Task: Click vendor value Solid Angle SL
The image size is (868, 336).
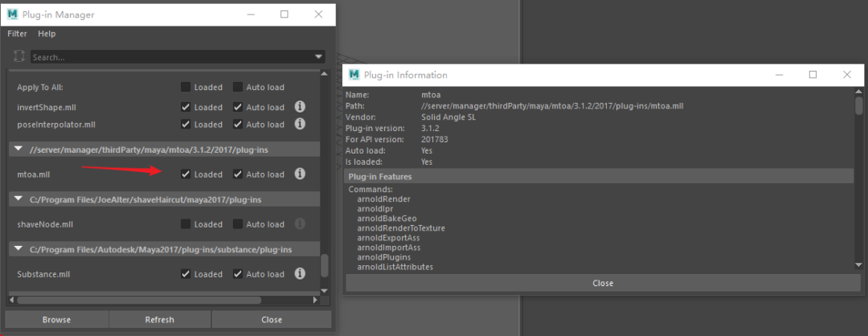Action: [x=449, y=117]
